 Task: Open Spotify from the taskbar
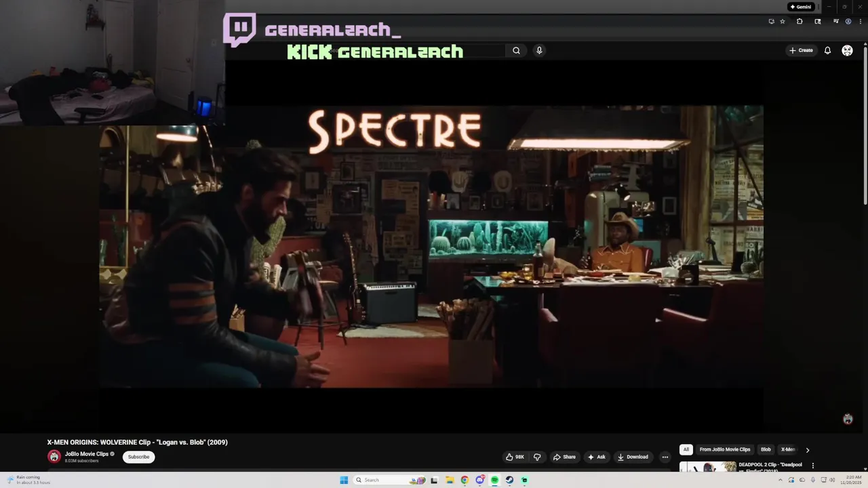(x=494, y=480)
